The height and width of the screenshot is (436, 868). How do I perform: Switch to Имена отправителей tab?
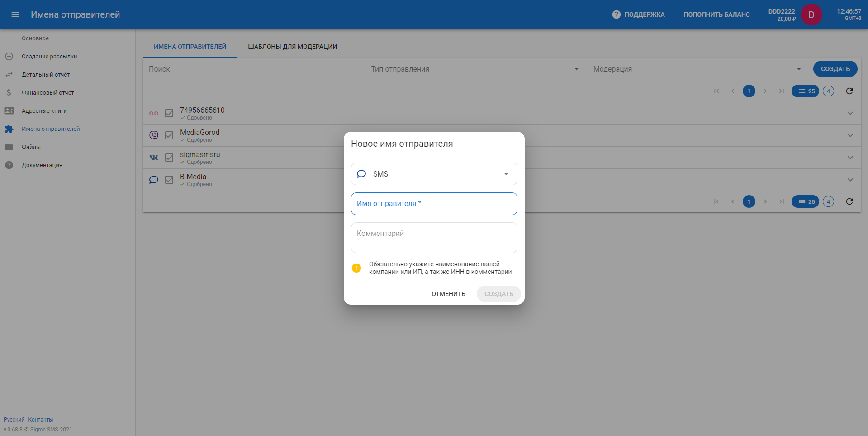[x=190, y=47]
